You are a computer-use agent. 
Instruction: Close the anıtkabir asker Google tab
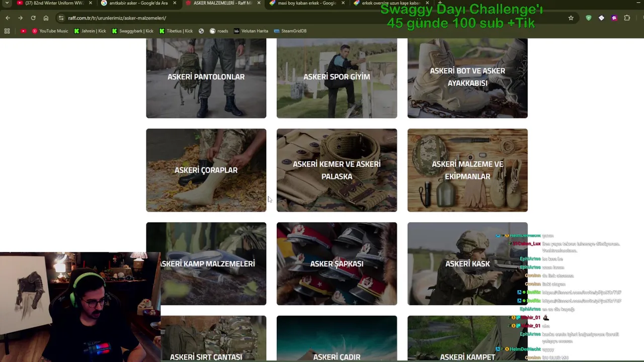174,3
